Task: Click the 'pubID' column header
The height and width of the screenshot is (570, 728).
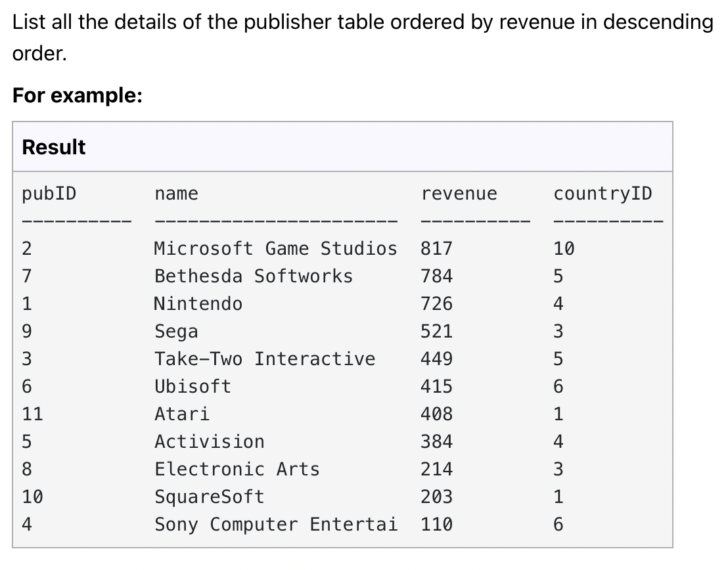Action: click(49, 194)
